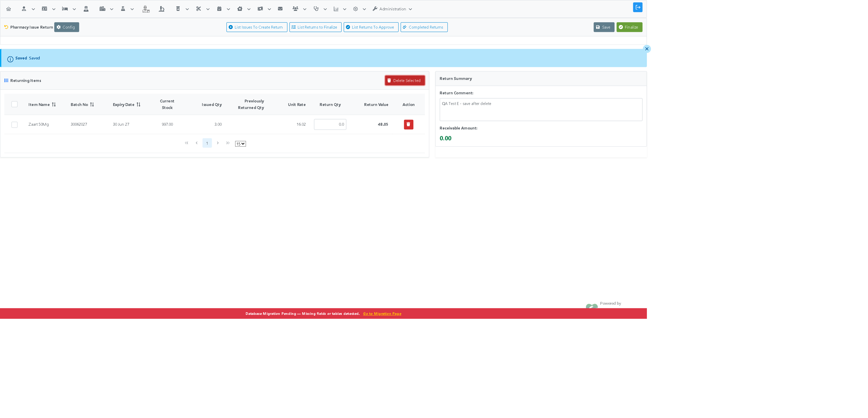Screen dimensions: 868x418
Task: Click the Delete Selected button
Action: coord(405,81)
